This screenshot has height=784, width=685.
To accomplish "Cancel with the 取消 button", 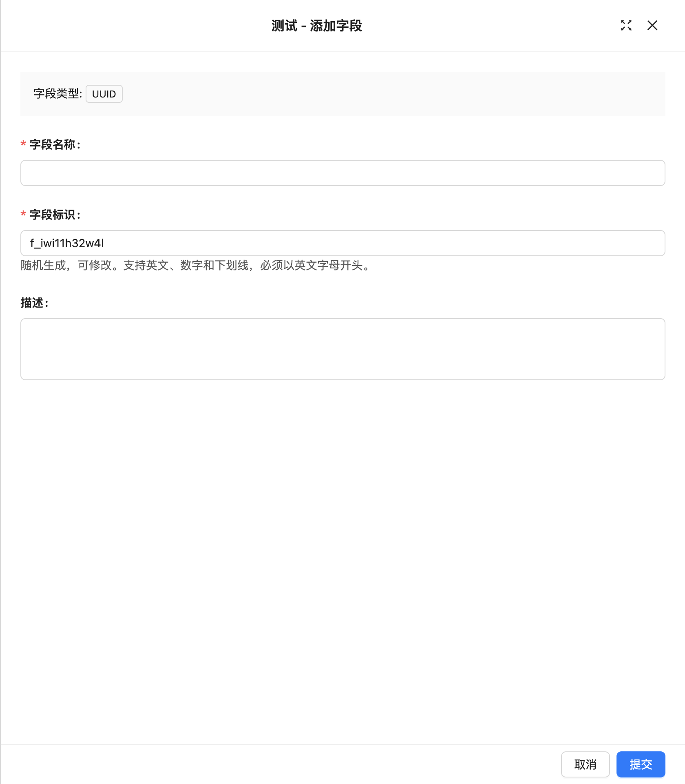I will [585, 764].
